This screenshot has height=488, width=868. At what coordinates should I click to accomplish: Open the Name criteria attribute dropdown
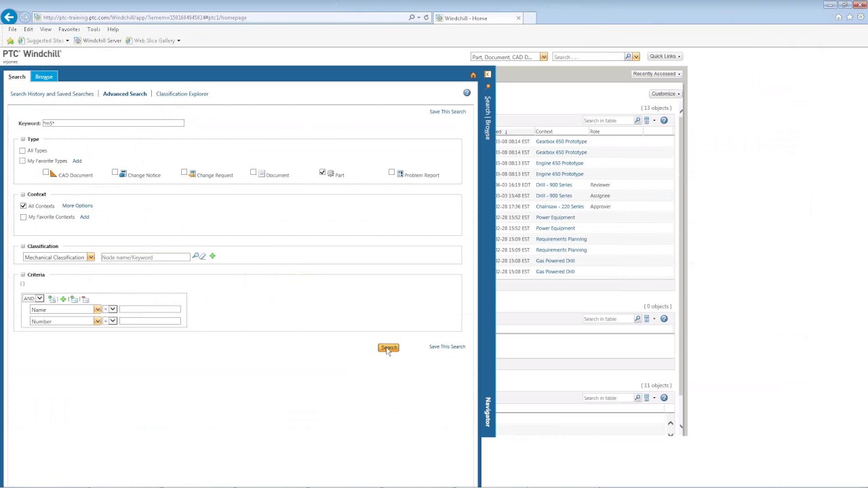[97, 310]
